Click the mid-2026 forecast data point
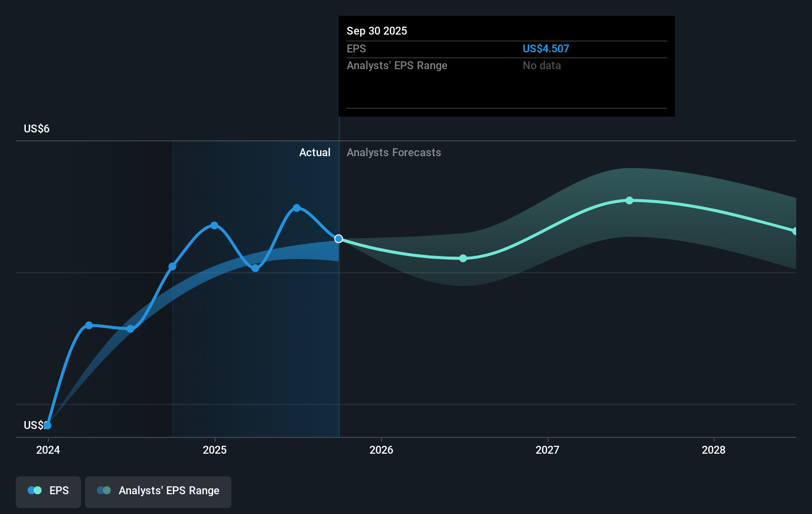 click(x=462, y=257)
